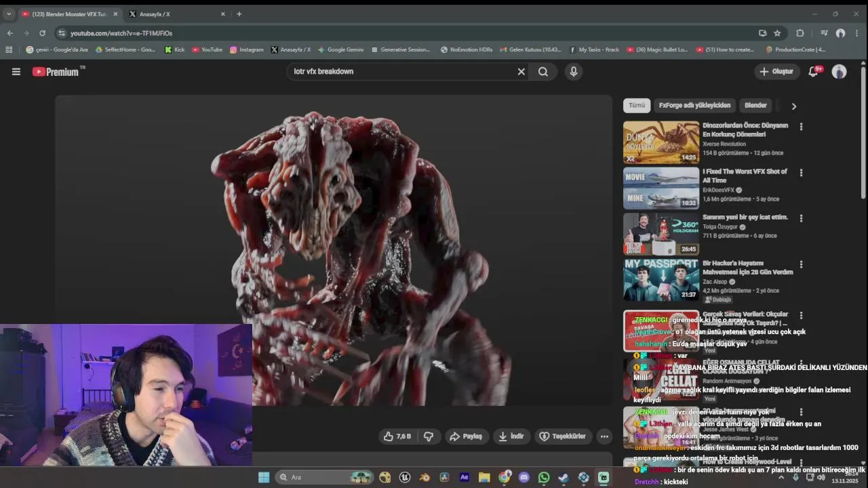Open After Effects from the taskbar

click(464, 477)
